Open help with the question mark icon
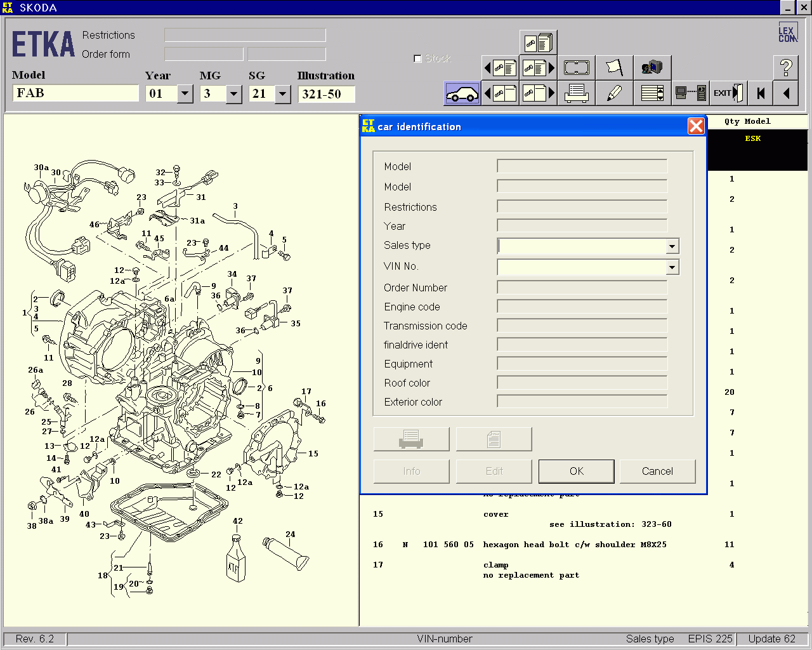Image resolution: width=812 pixels, height=650 pixels. (x=786, y=67)
